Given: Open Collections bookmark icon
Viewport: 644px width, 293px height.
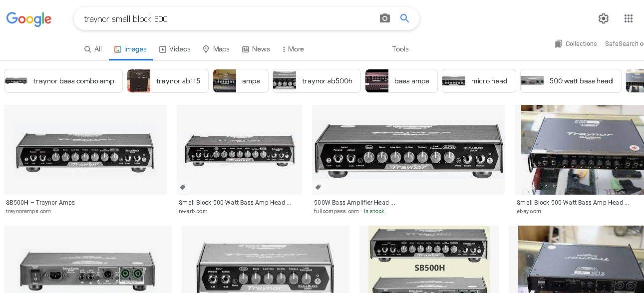Looking at the screenshot, I should click(x=559, y=44).
